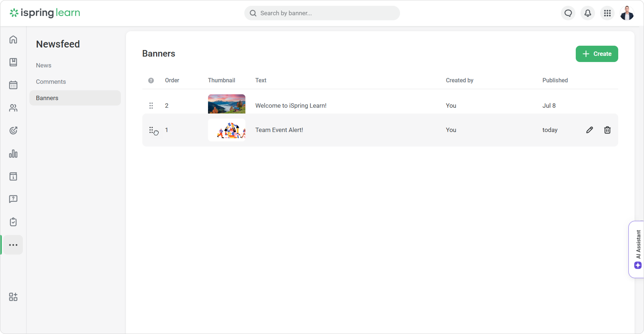This screenshot has height=334, width=644.
Task: Click the Jul 8 published date
Action: pos(549,106)
